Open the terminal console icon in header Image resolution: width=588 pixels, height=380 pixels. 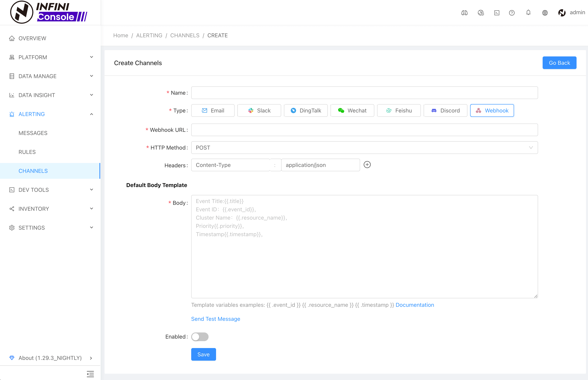click(x=497, y=13)
